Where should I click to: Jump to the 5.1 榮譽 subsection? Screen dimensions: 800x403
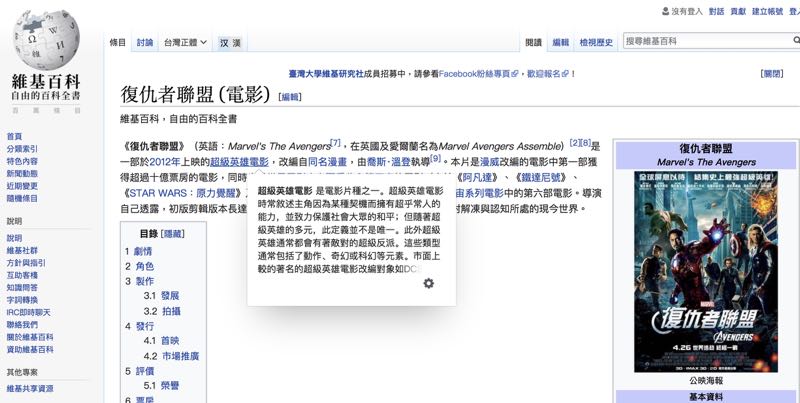click(x=161, y=386)
